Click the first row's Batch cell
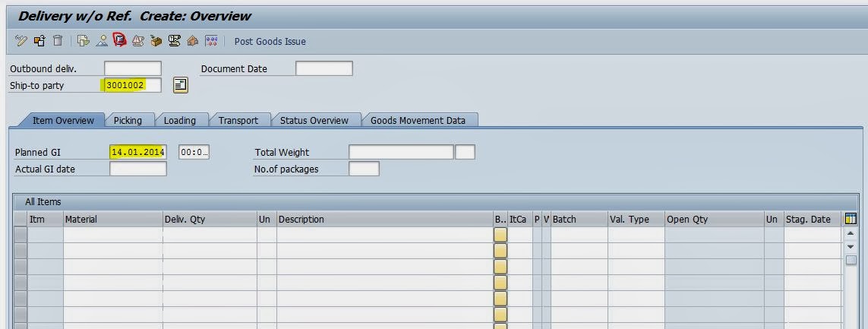The image size is (868, 329). pos(579,235)
